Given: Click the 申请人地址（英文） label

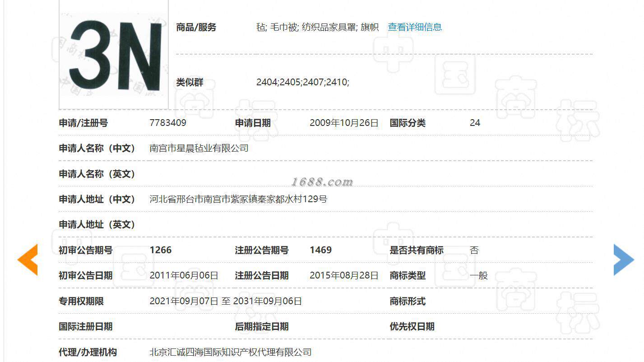Looking at the screenshot, I should click(x=97, y=224).
